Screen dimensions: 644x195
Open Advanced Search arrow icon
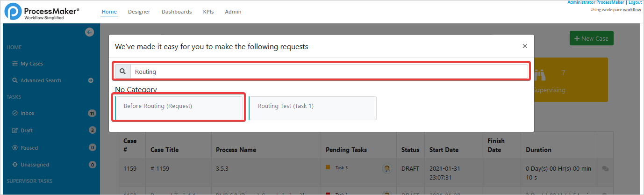[x=91, y=80]
